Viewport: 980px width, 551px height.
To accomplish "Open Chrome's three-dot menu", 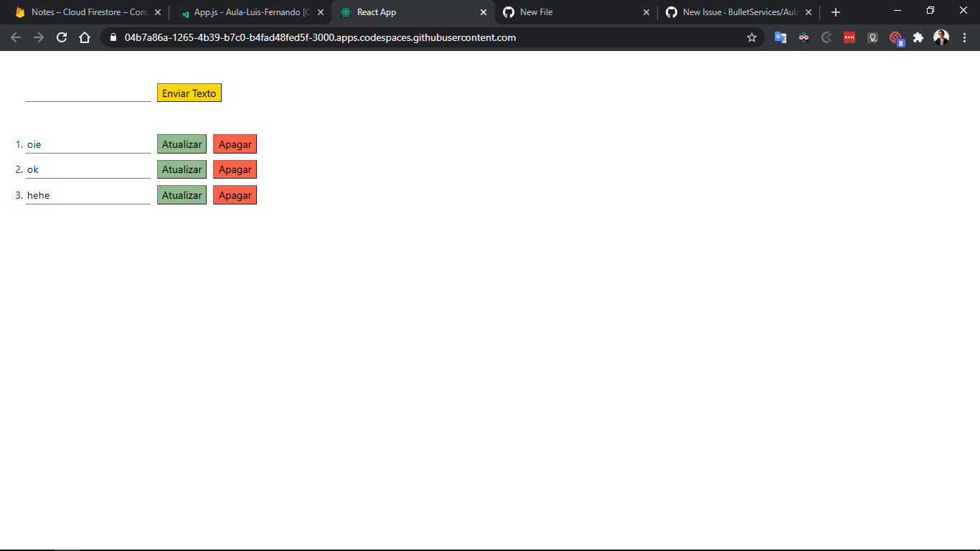I will tap(964, 37).
